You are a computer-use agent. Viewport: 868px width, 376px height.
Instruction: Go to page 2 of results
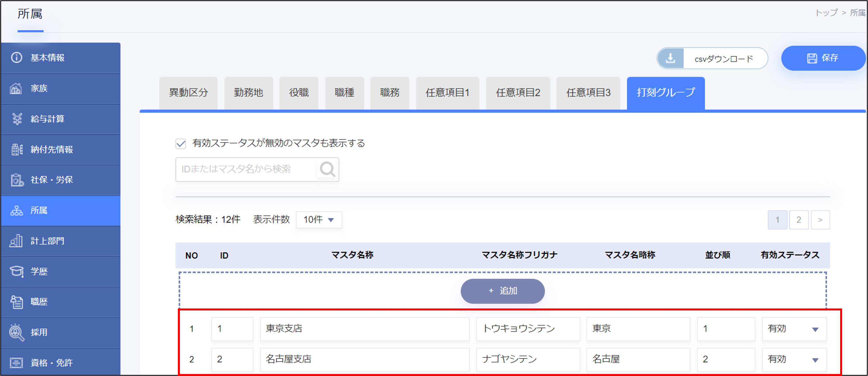click(798, 220)
